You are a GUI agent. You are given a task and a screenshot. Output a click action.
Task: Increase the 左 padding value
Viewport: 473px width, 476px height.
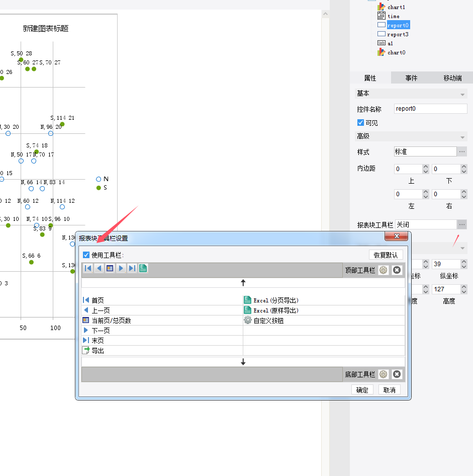point(426,192)
